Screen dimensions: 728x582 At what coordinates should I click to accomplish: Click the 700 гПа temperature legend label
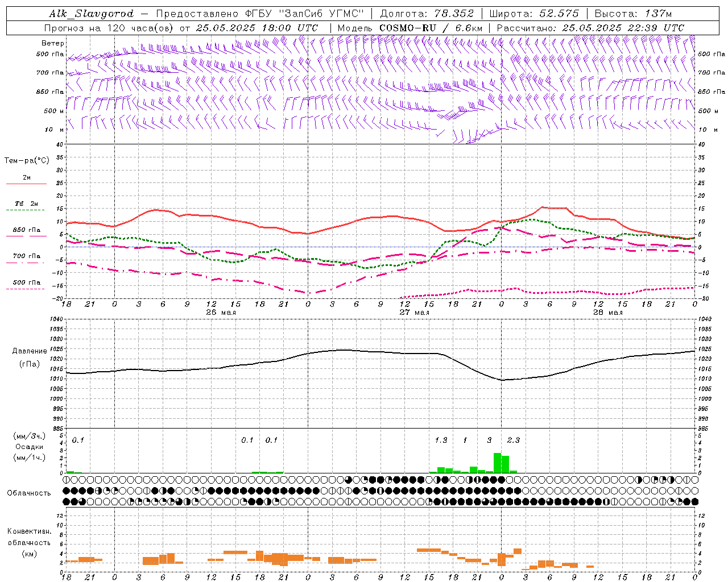27,256
